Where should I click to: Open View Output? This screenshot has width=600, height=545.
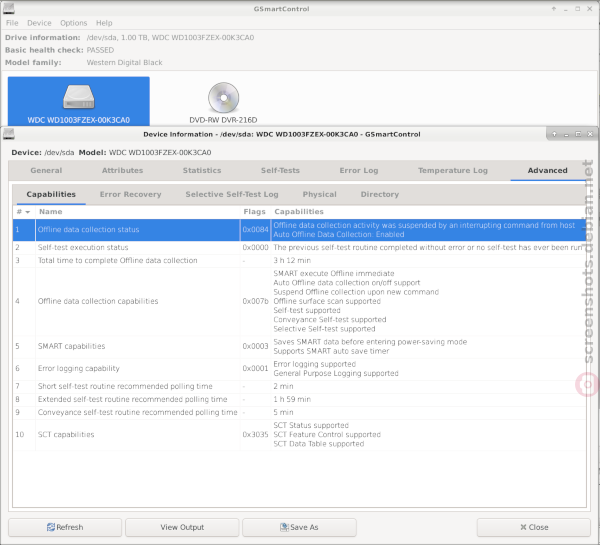click(182, 527)
